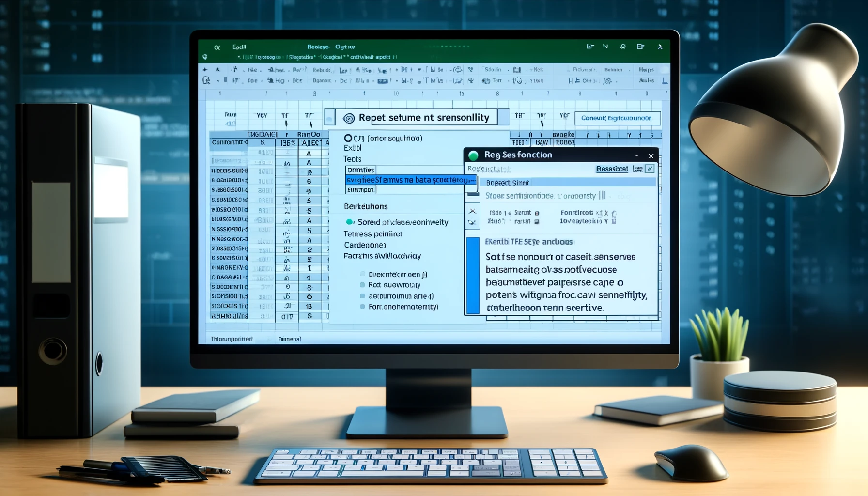
Task: Open the Hig dropdown on second ribbon row
Action: [x=279, y=81]
